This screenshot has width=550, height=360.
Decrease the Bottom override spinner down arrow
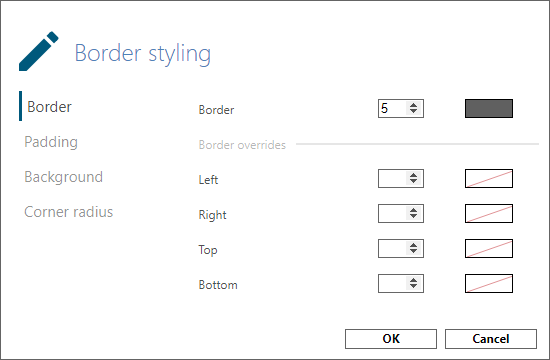[414, 287]
